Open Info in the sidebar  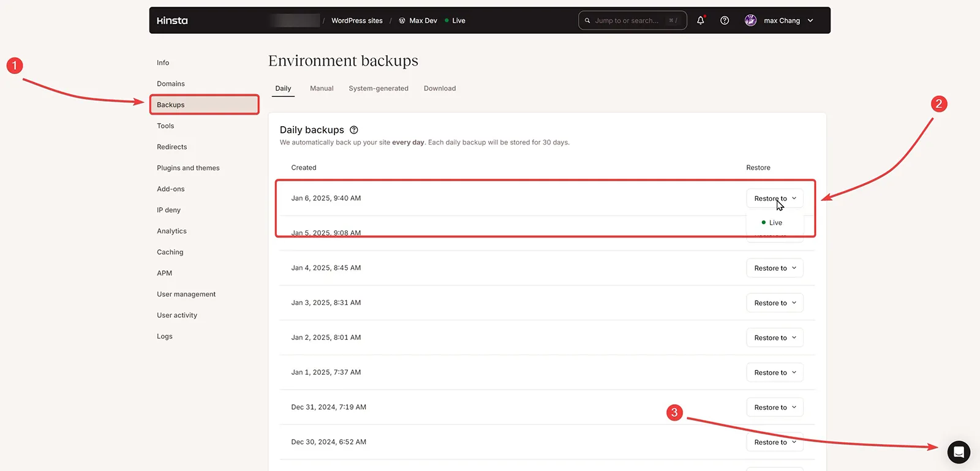(x=163, y=62)
